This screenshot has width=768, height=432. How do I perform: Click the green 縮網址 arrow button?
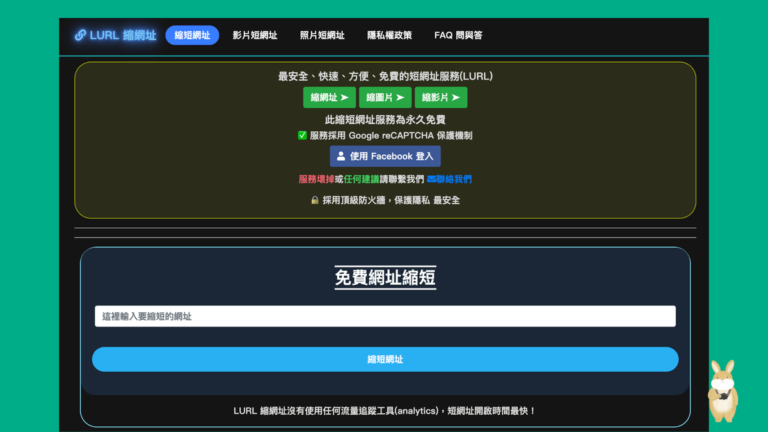click(329, 97)
